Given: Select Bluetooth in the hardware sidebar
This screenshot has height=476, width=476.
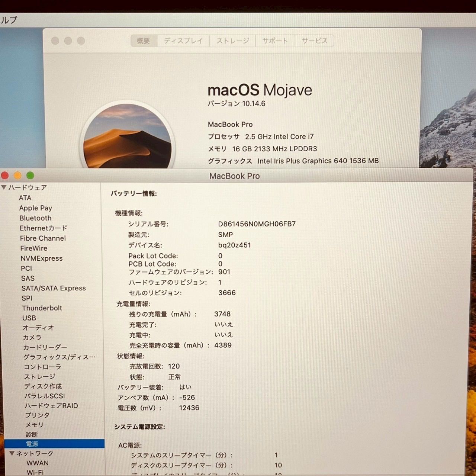Looking at the screenshot, I should coord(35,218).
